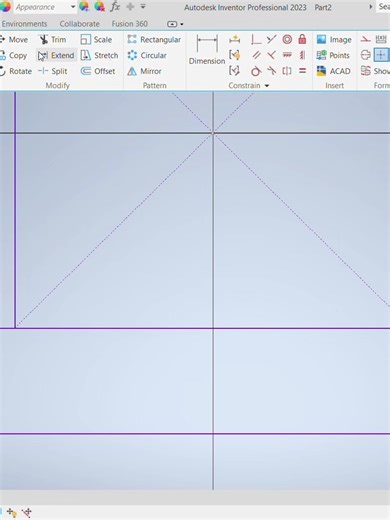Open the Fusion 360 tab
The width and height of the screenshot is (390, 520).
point(130,24)
